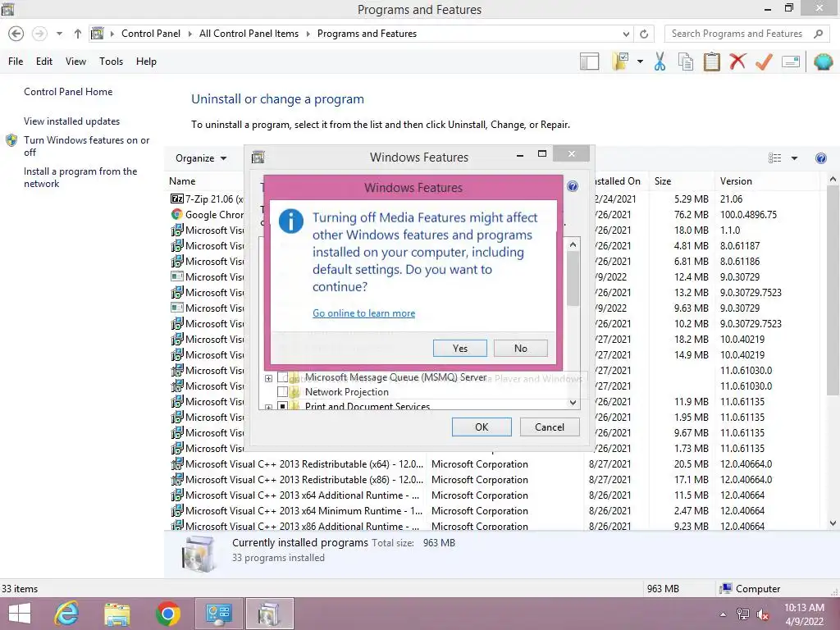Click Control Panel breadcrumb in address bar
Viewport: 840px width, 630px height.
point(151,34)
